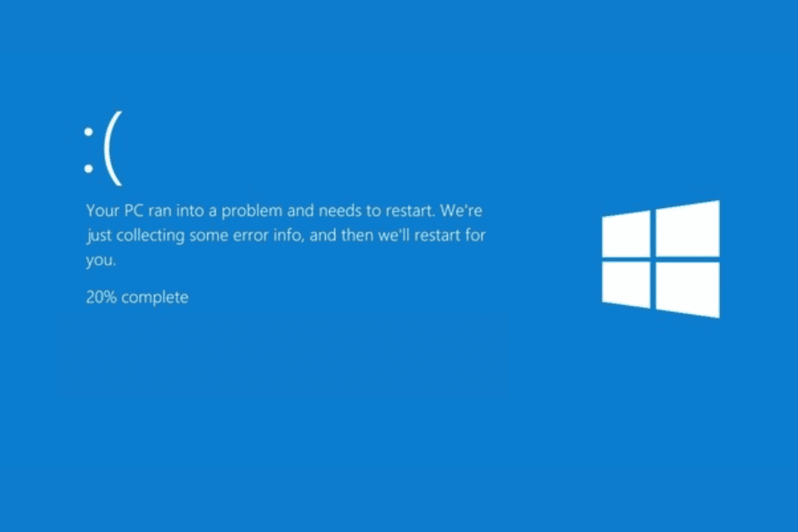
Task: Click the Windows logo's top-right pane
Action: point(688,229)
